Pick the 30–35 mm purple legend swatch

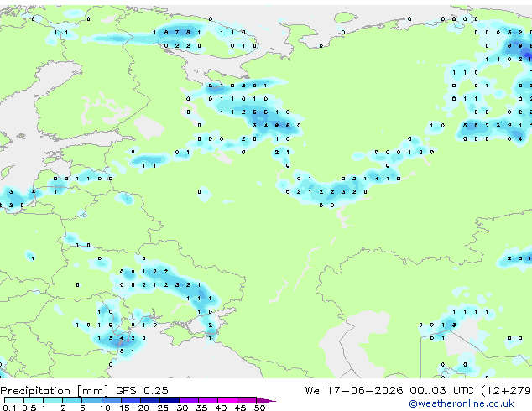click(189, 400)
